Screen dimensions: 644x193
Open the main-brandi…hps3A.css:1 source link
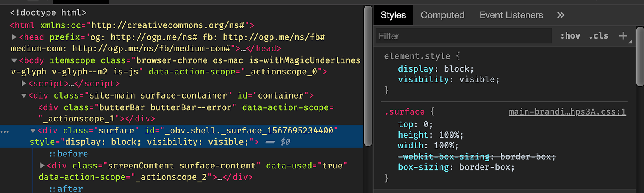pos(567,112)
